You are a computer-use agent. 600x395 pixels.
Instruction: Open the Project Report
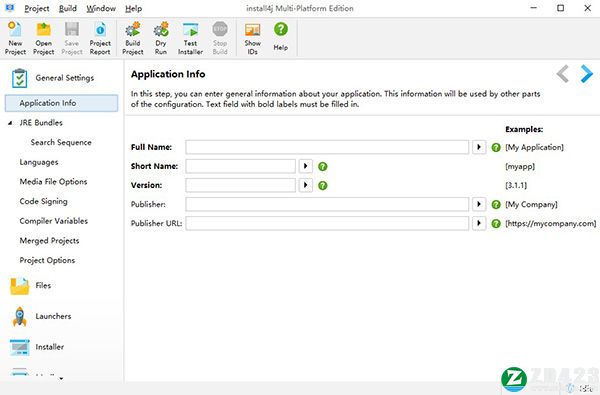(x=100, y=38)
